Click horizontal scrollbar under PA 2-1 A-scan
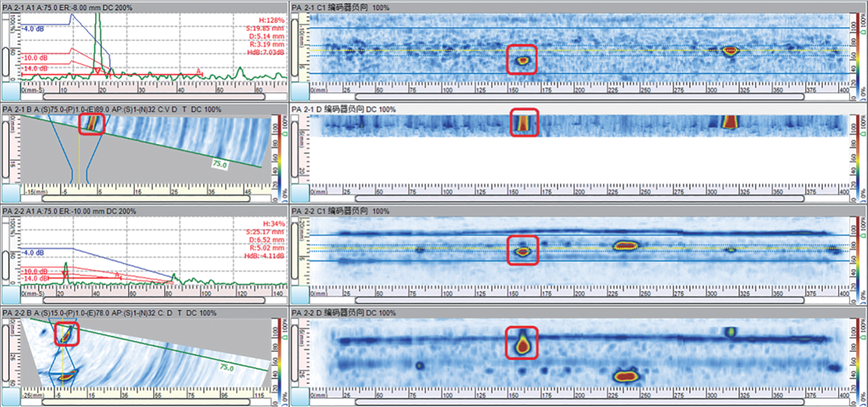The image size is (868, 407). click(154, 97)
